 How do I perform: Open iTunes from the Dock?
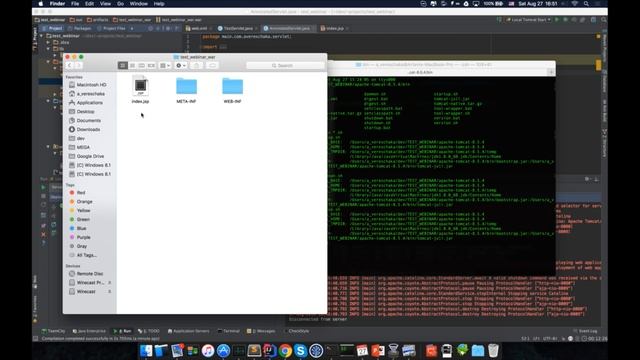point(208,351)
